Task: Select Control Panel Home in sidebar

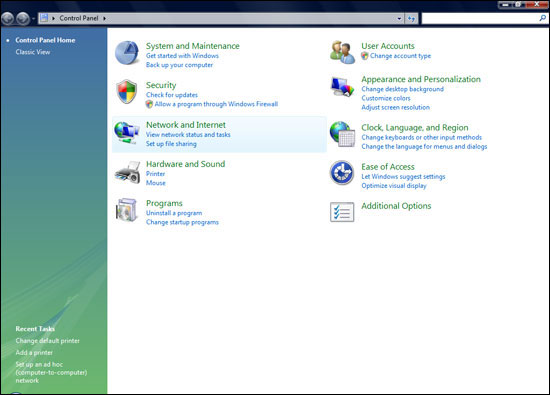Action: pyautogui.click(x=45, y=40)
